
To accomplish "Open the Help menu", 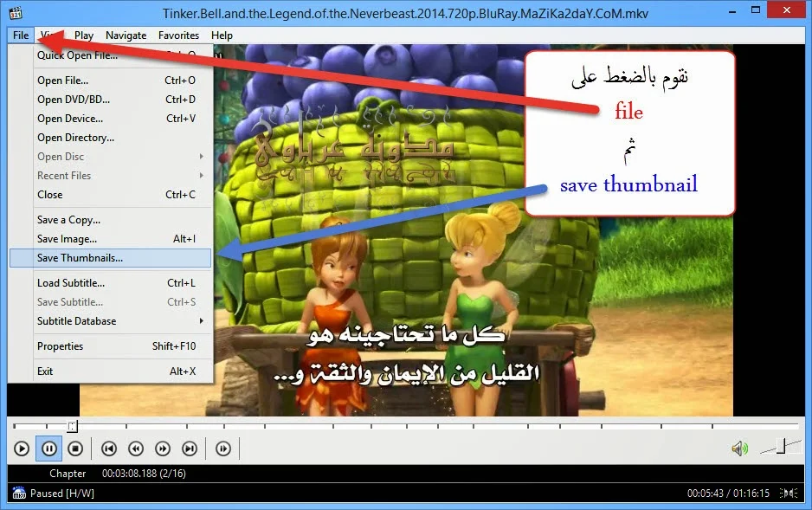I will (222, 36).
